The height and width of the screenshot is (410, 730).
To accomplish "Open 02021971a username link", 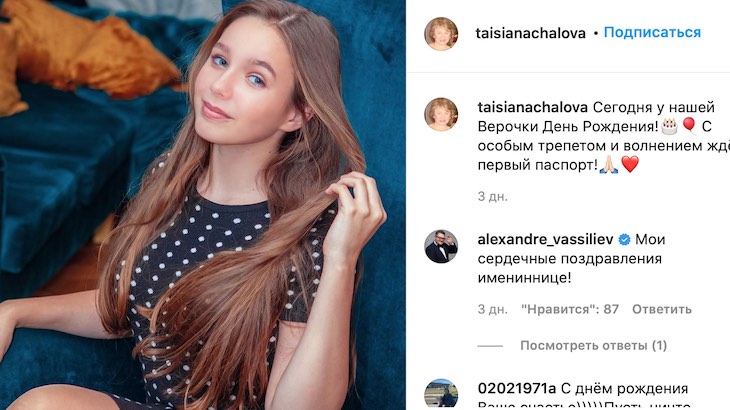I will click(517, 388).
